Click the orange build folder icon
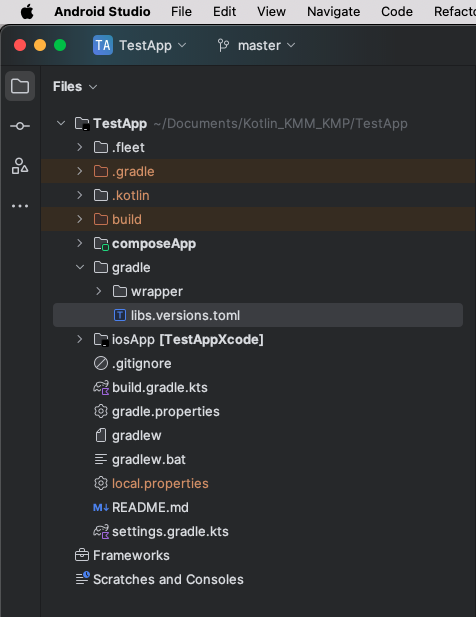The width and height of the screenshot is (476, 617). coord(101,219)
